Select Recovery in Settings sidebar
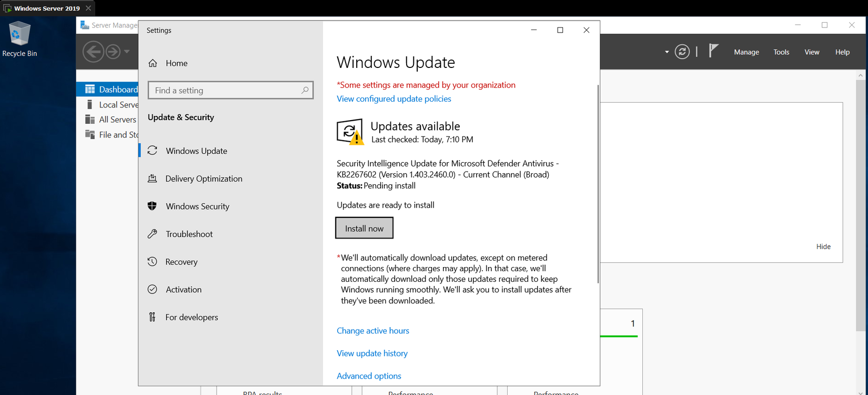The width and height of the screenshot is (868, 395). coord(231,262)
